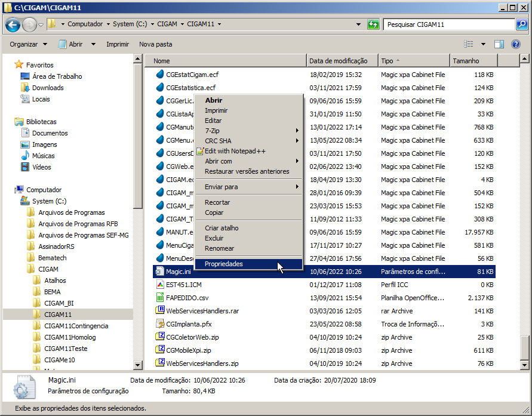The height and width of the screenshot is (416, 532).
Task: Toggle the preview pane icon
Action: (499, 44)
